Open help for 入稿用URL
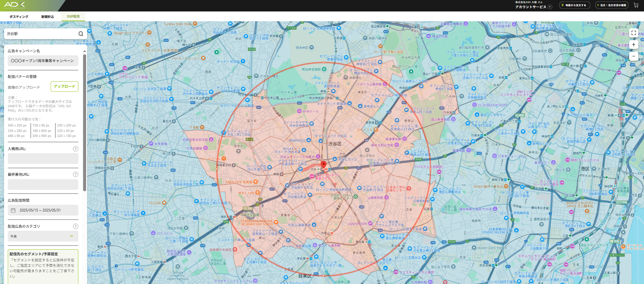The image size is (644, 284). coord(76,149)
